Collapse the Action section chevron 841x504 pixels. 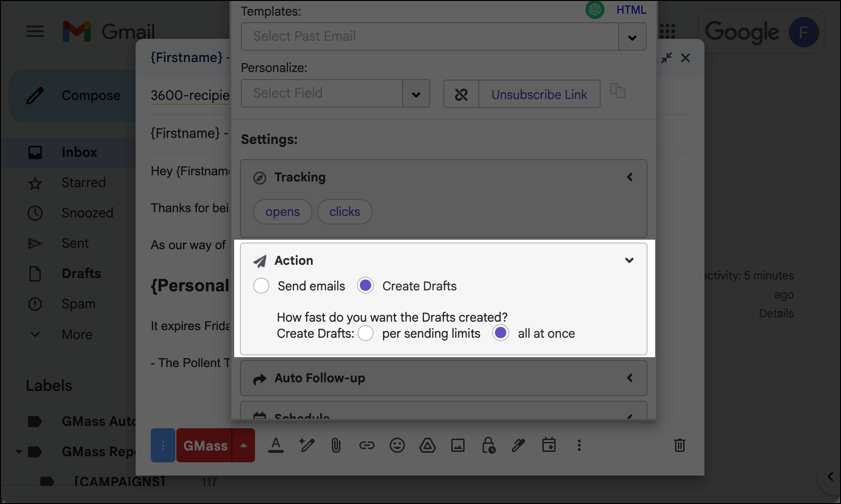tap(630, 261)
